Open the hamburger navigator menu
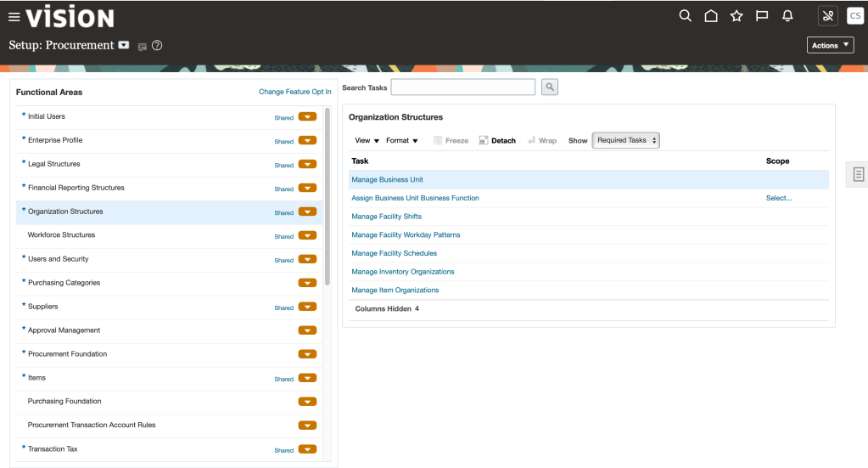Image resolution: width=868 pixels, height=468 pixels. (14, 17)
